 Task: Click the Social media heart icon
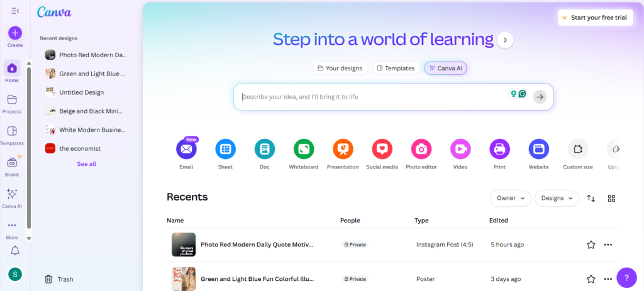point(382,150)
